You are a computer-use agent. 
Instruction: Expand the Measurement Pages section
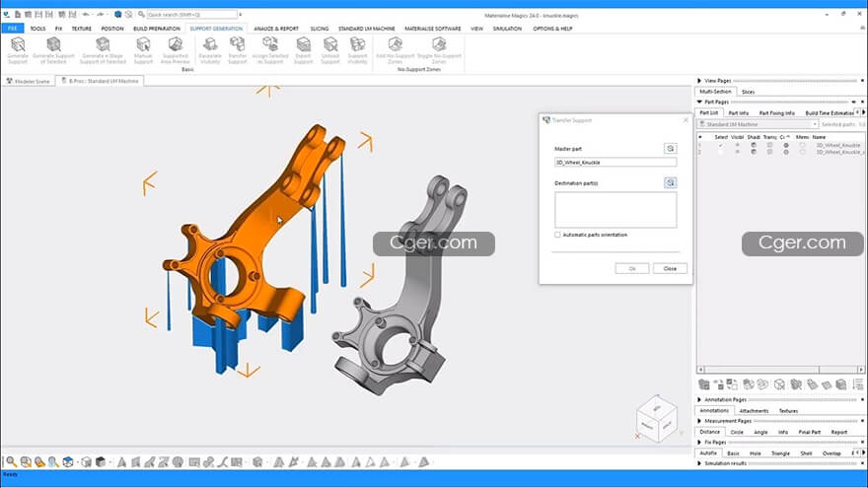699,421
